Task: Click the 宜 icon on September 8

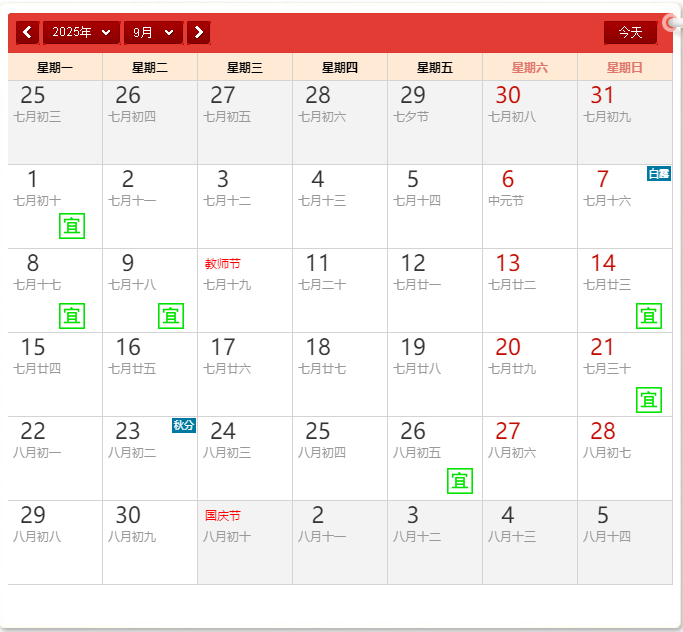Action: pyautogui.click(x=72, y=316)
